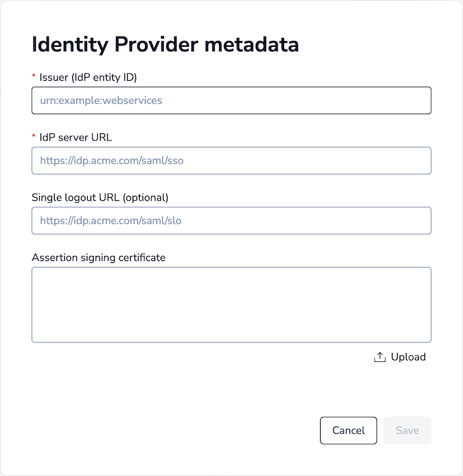Click the "Assertion signing certificate" label
Image resolution: width=463 pixels, height=476 pixels.
(98, 257)
